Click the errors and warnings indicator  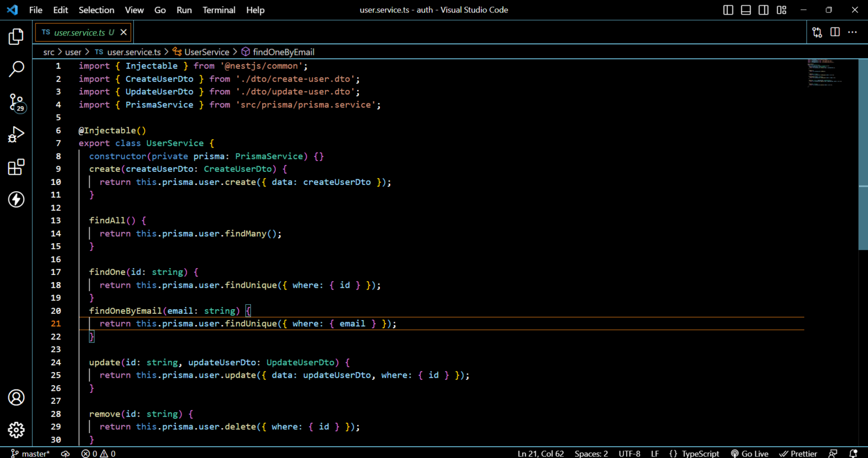98,453
